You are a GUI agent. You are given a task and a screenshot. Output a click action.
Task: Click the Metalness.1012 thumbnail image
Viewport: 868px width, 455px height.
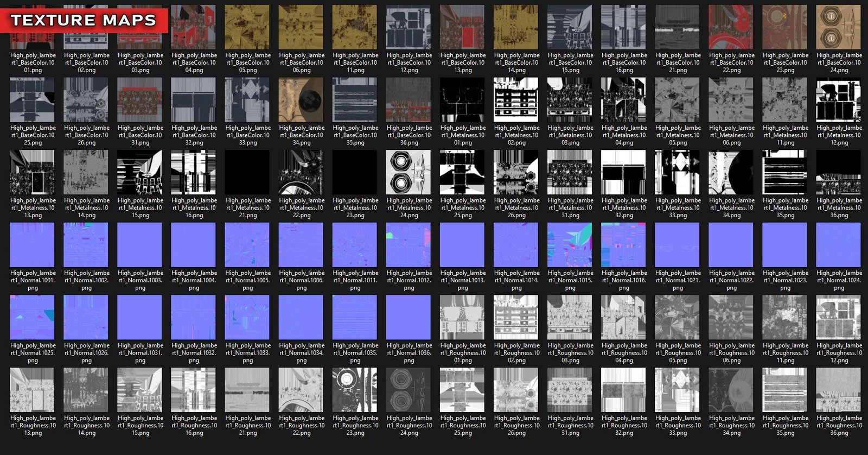point(838,100)
